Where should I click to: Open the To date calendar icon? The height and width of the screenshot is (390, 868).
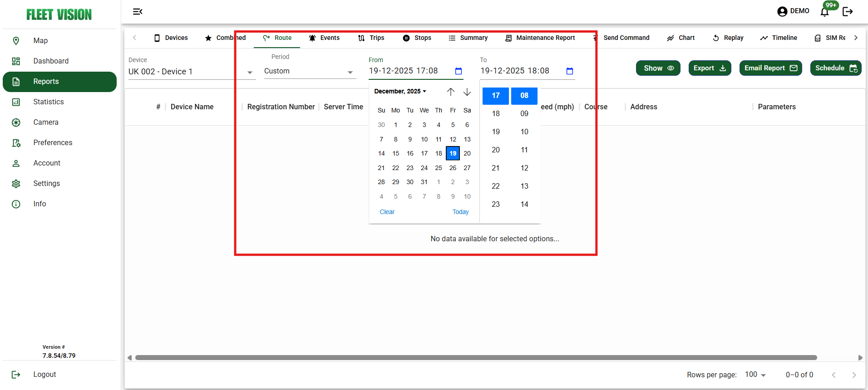(570, 71)
